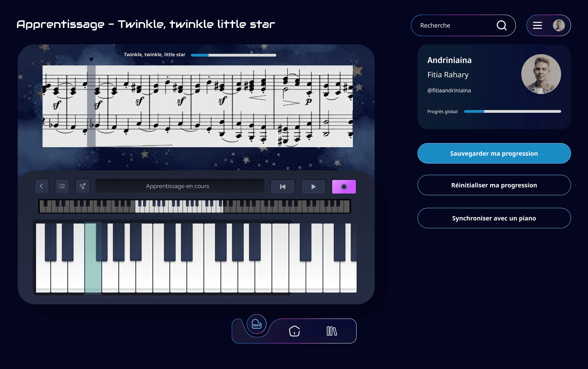The height and width of the screenshot is (369, 588).
Task: Click Réinitialiser ma progression button
Action: pyautogui.click(x=494, y=185)
